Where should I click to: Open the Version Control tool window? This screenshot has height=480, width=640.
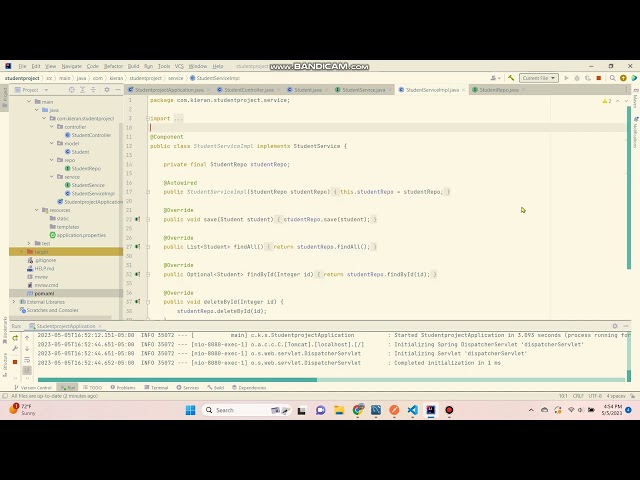[x=33, y=387]
